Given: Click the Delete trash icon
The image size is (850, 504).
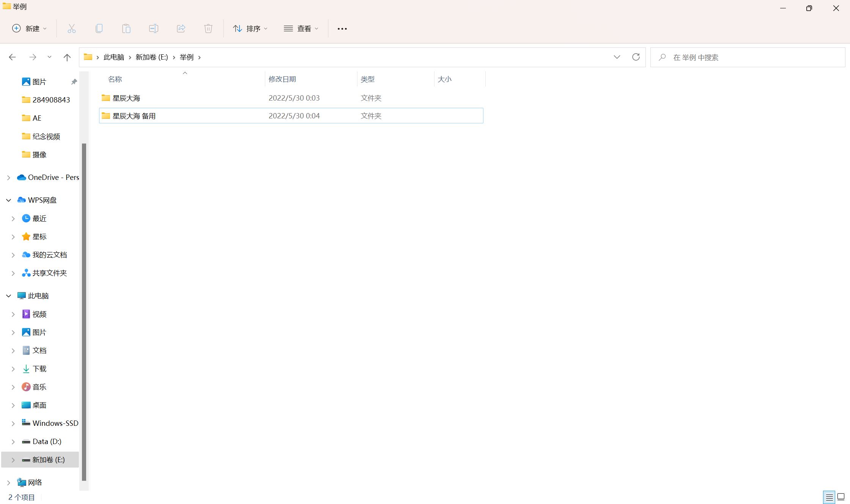Looking at the screenshot, I should (208, 28).
